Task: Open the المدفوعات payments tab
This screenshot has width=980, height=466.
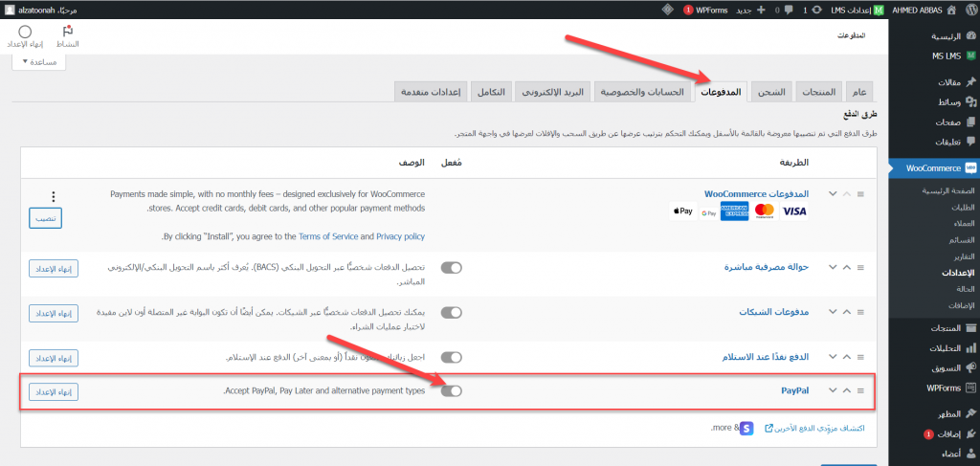Action: click(x=721, y=92)
